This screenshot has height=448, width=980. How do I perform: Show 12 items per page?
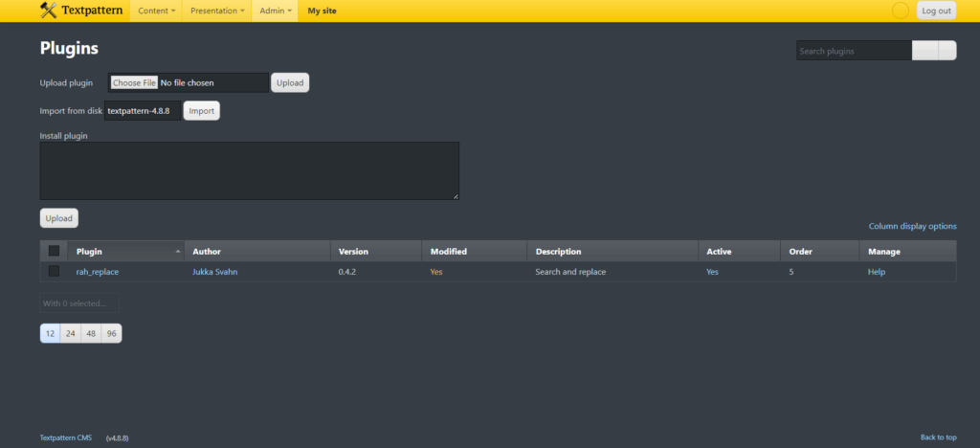click(x=50, y=334)
